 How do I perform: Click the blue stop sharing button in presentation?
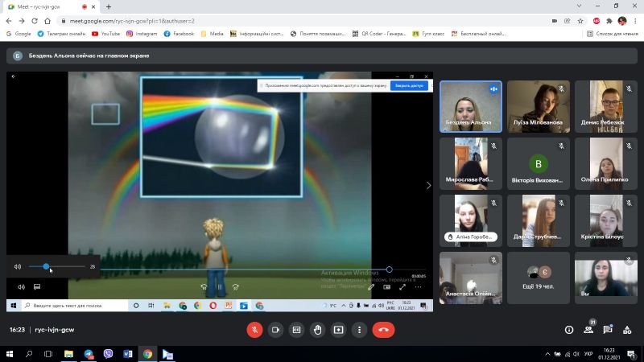409,86
